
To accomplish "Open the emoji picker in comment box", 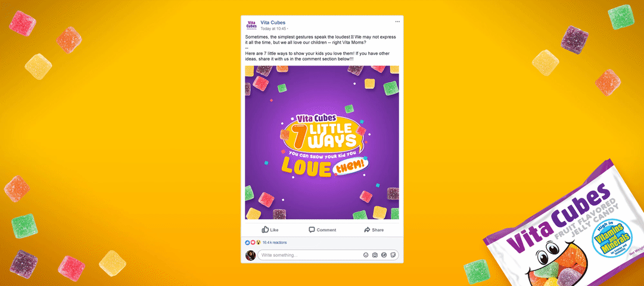I will tap(366, 255).
